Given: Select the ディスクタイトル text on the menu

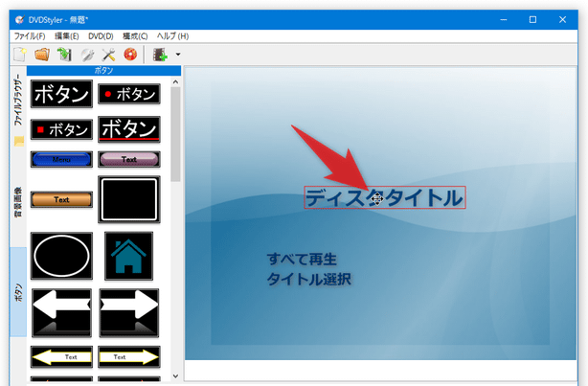Looking at the screenshot, I should click(x=385, y=197).
